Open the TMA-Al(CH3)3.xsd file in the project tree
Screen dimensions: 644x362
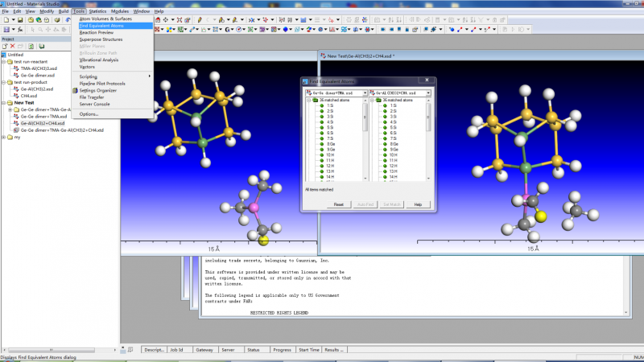click(40, 68)
